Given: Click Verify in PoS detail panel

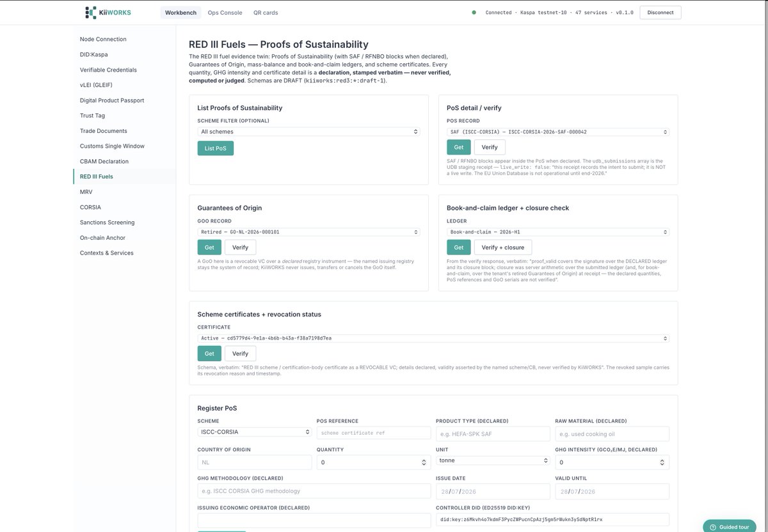Looking at the screenshot, I should [x=490, y=147].
